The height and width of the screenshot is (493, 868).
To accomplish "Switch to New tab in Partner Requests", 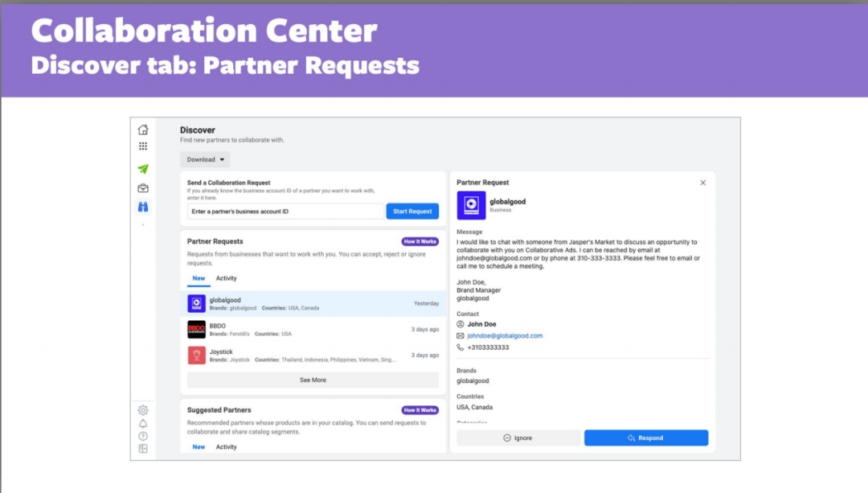I will (199, 278).
